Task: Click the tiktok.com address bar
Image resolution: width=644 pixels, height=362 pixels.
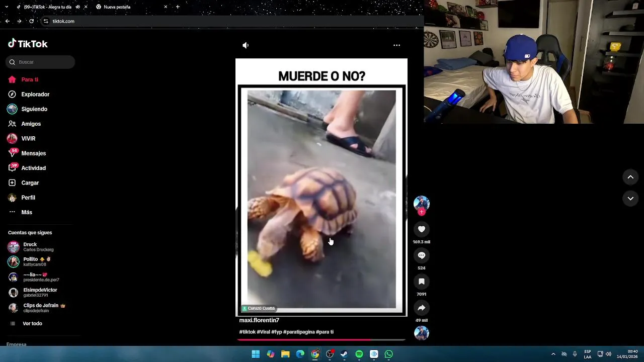Action: coord(231,21)
